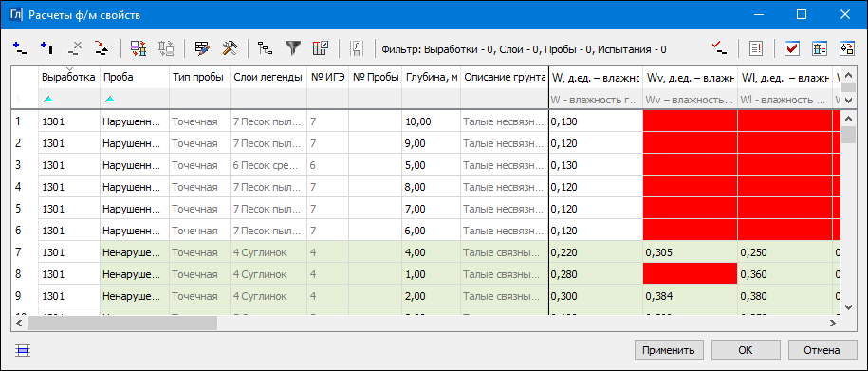Select row header number 6
This screenshot has width=868, height=371.
[x=25, y=230]
